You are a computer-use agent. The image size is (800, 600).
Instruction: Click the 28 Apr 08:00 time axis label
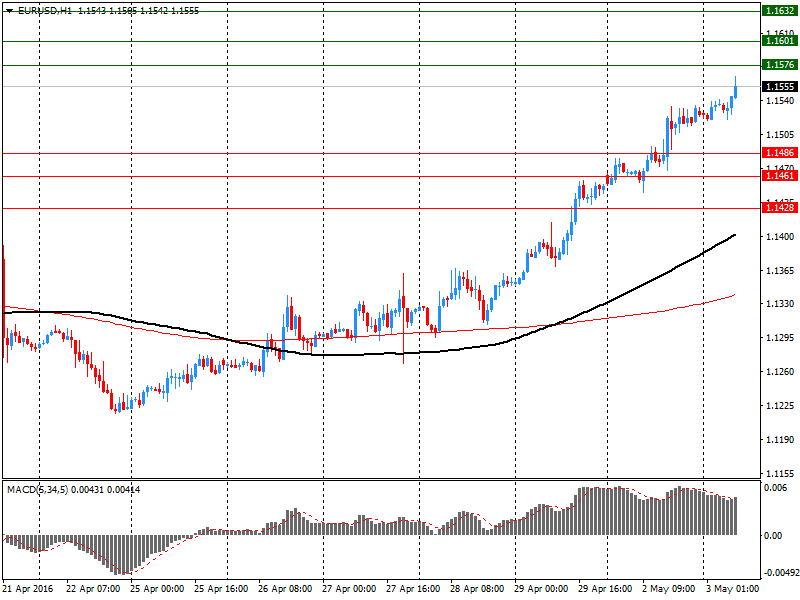478,589
